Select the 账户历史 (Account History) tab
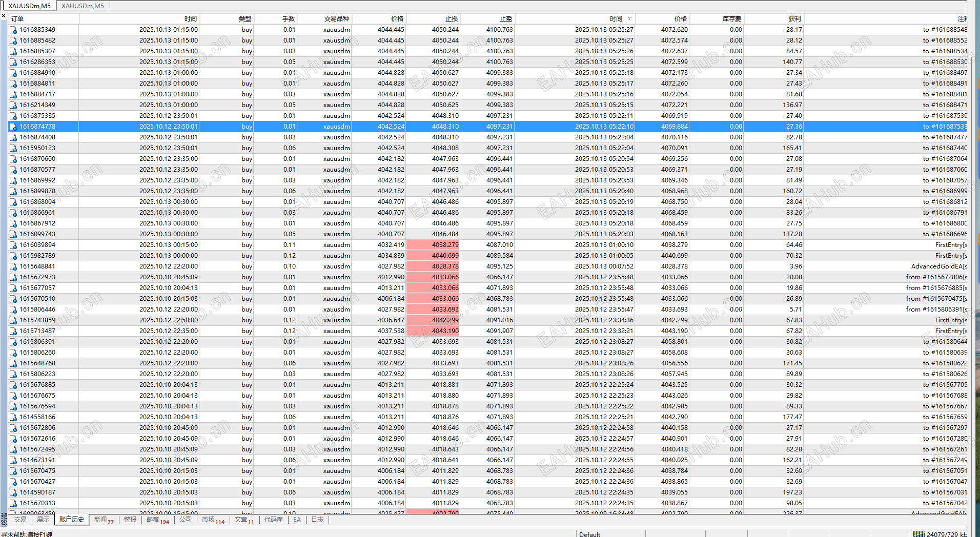The width and height of the screenshot is (980, 537). (71, 520)
